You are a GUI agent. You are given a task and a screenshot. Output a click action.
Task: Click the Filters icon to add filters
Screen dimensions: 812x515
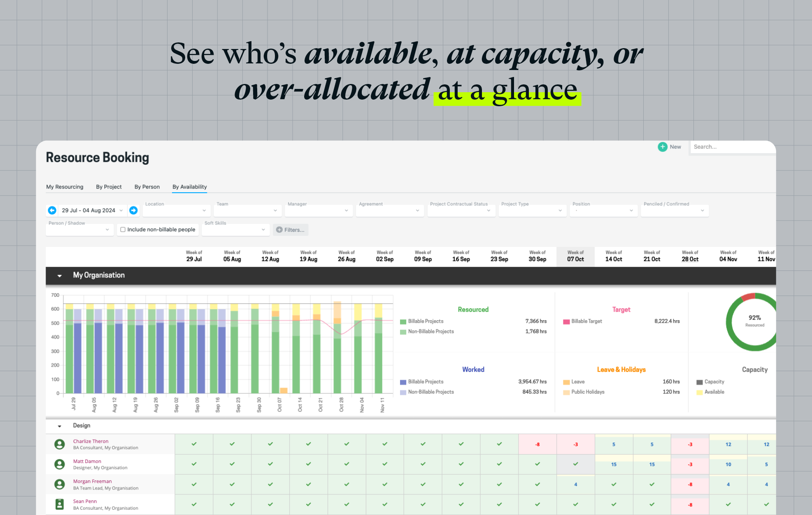(x=291, y=230)
